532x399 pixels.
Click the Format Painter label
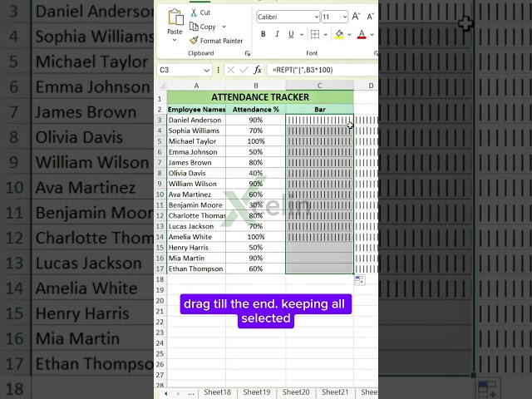(222, 41)
